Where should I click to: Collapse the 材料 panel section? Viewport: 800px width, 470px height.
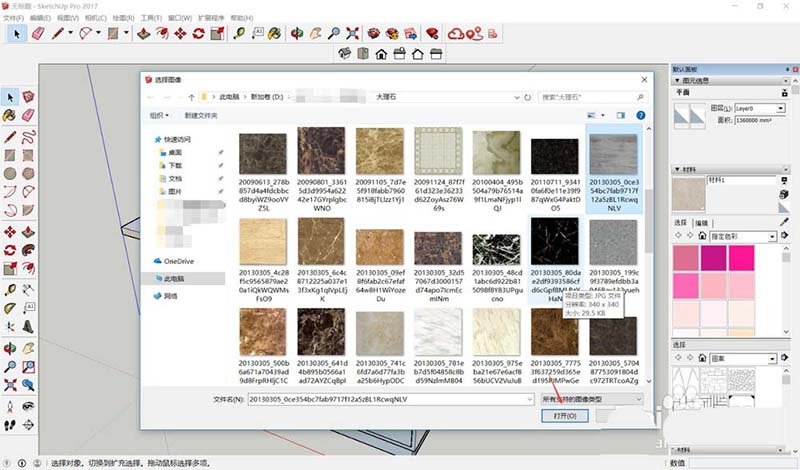click(x=677, y=172)
